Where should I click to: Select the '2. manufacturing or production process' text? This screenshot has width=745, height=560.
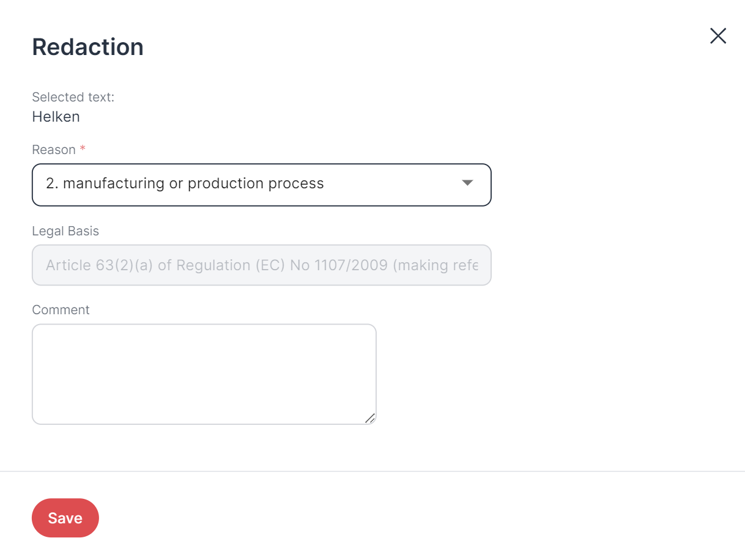(185, 183)
